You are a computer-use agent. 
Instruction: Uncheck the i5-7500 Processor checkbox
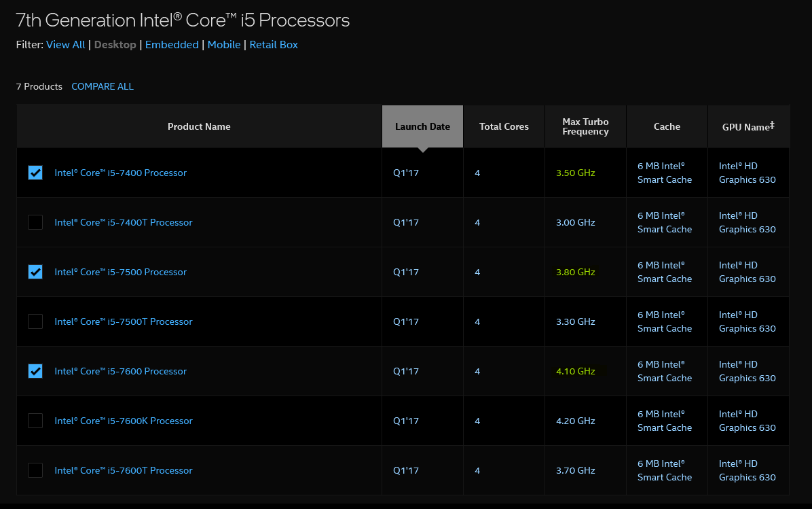[35, 272]
